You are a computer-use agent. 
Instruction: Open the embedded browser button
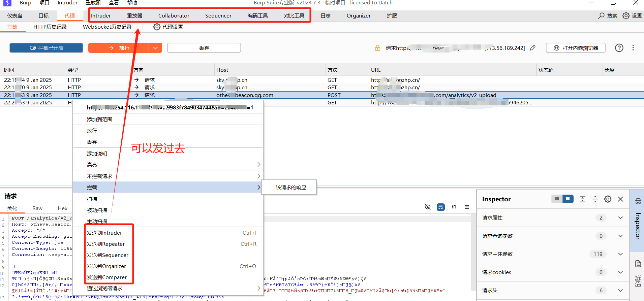[576, 48]
